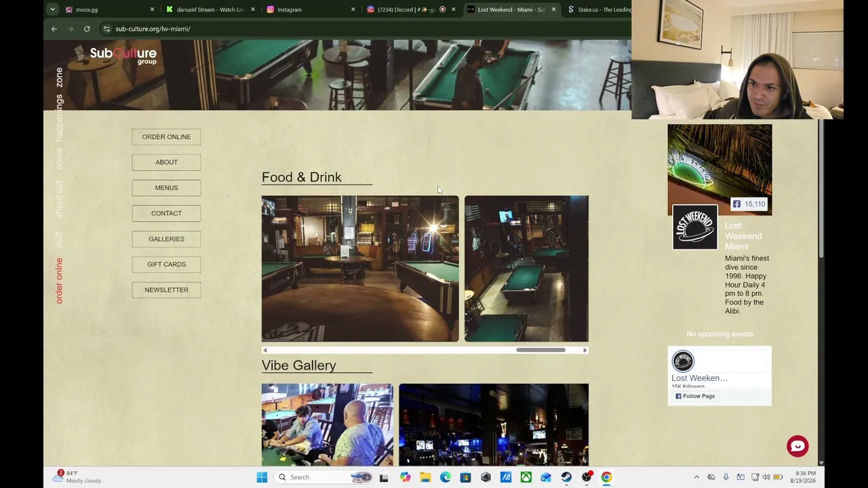
Task: Click the Lost Weekend round logo avatar
Action: pyautogui.click(x=695, y=227)
